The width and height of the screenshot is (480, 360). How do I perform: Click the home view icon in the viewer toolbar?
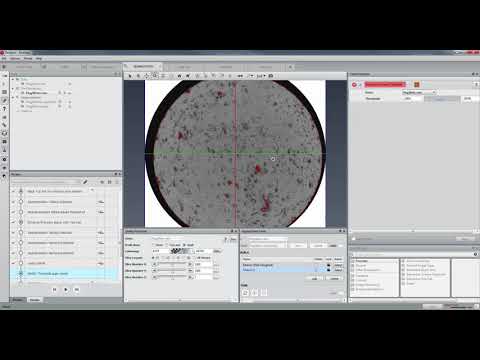point(179,76)
